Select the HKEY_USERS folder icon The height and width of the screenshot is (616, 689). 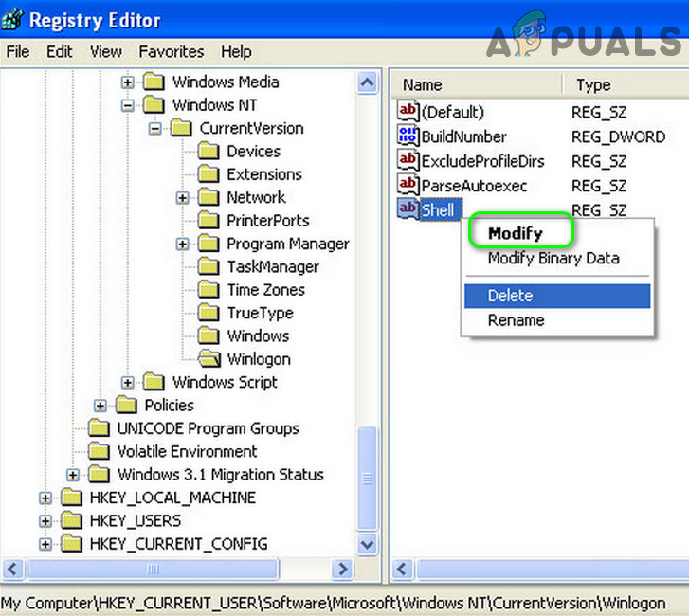72,520
